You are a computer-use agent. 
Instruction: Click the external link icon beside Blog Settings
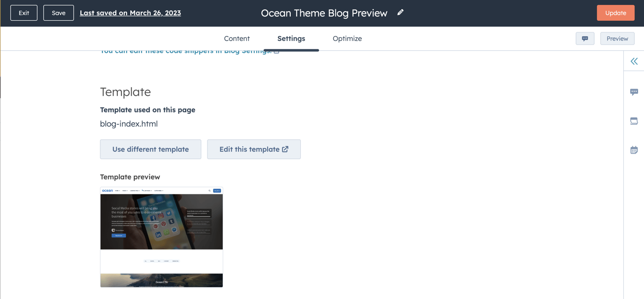(276, 51)
